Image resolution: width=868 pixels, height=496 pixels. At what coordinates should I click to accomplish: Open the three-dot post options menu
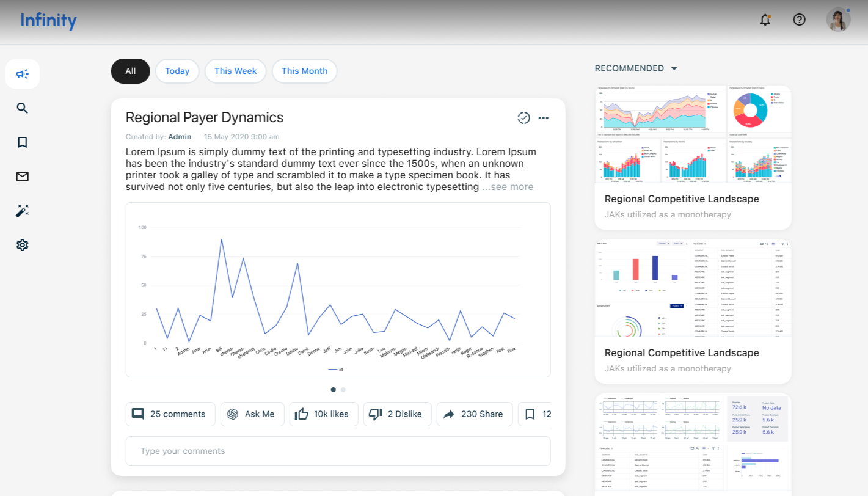pos(544,118)
